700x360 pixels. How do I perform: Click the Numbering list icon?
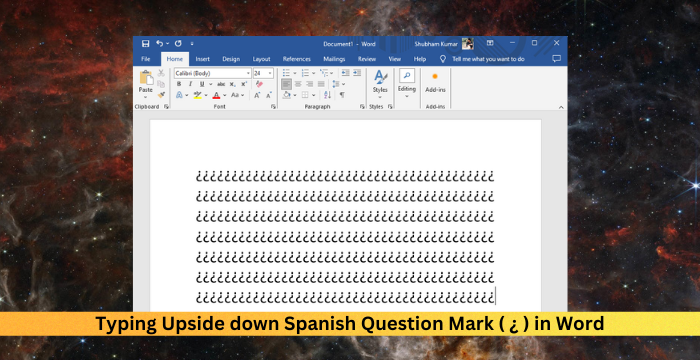305,73
